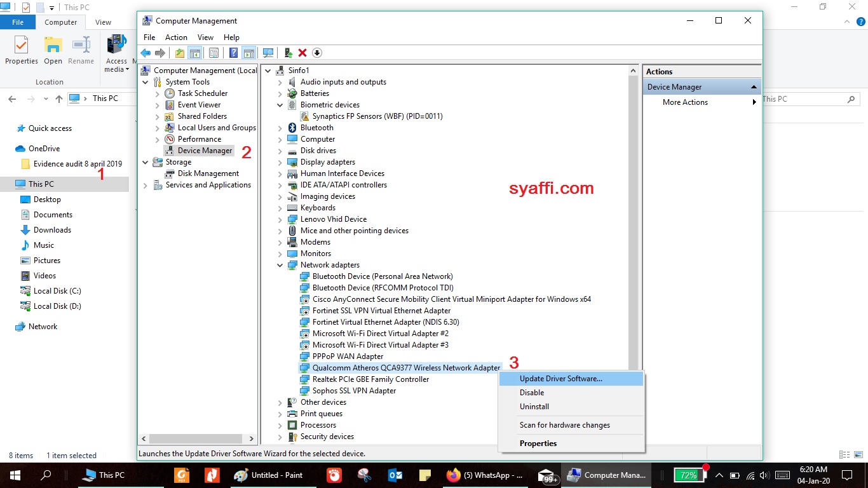The image size is (868, 488).
Task: Click the Scan for hardware changes monitor icon
Action: click(x=268, y=53)
